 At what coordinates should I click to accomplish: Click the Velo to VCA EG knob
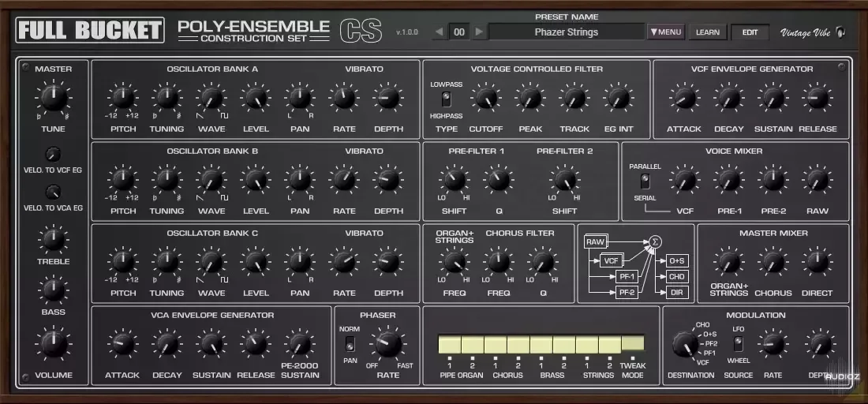tap(53, 192)
